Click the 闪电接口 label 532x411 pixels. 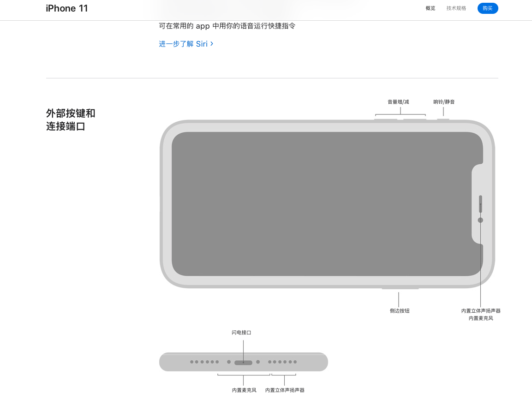241,332
